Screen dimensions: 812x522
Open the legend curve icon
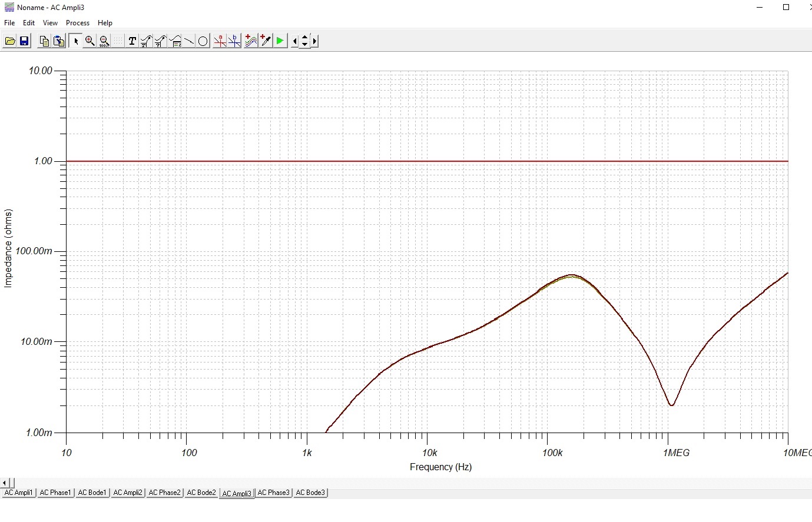click(x=175, y=41)
